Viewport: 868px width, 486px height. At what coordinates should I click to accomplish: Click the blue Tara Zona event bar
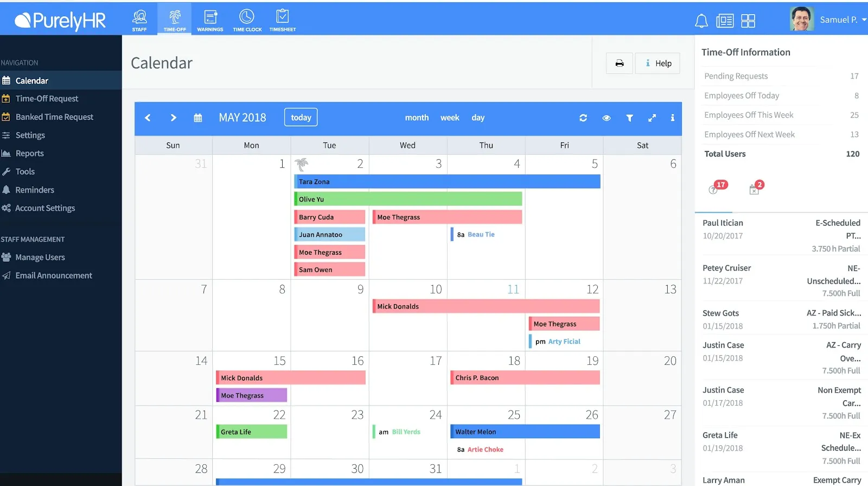[448, 181]
